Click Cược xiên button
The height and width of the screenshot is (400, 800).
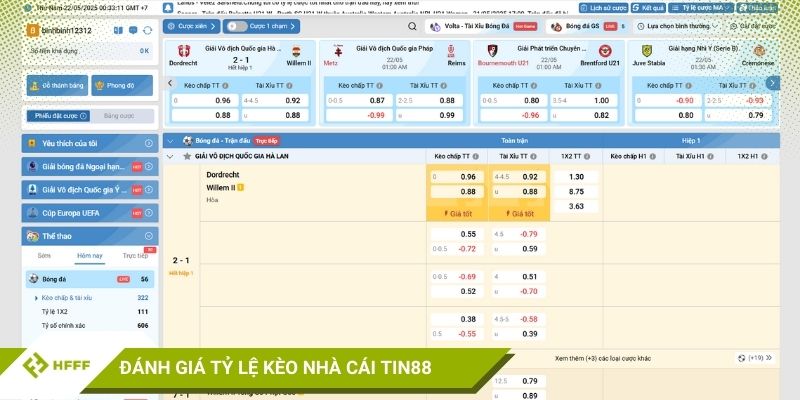point(192,26)
